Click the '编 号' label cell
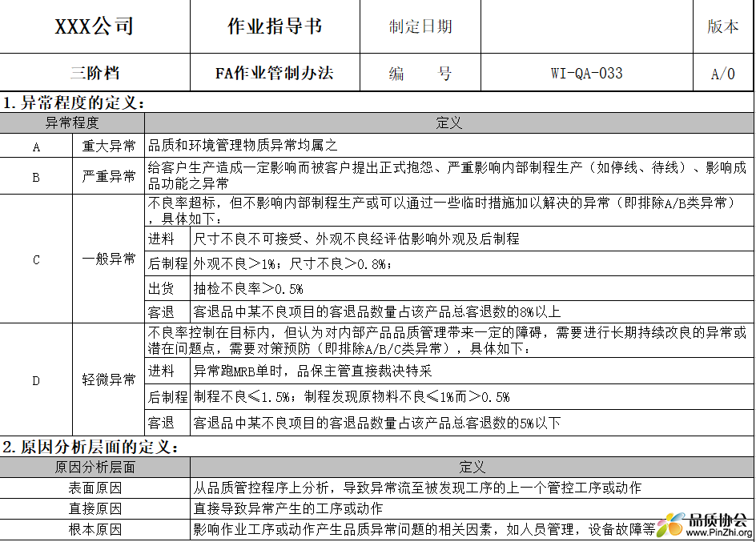The image size is (756, 542). coord(420,72)
